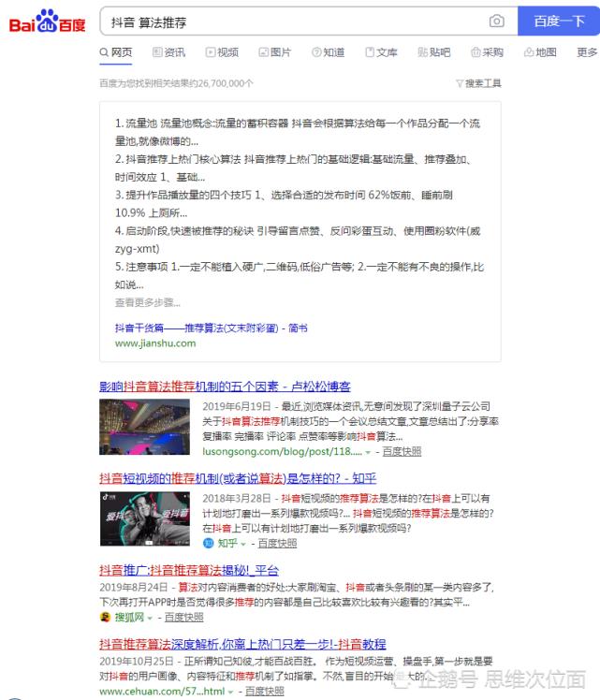Image resolution: width=600 pixels, height=700 pixels.
Task: Open 百度快照 for lusongsong result
Action: tap(402, 451)
